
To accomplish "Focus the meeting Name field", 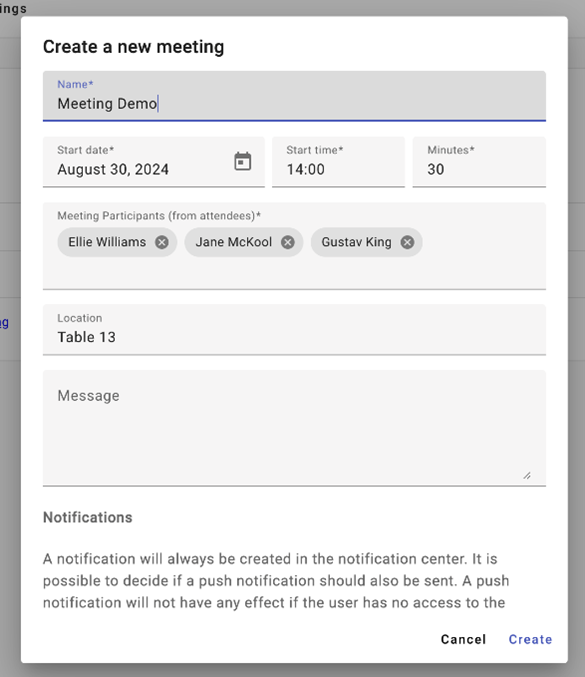I will click(294, 96).
